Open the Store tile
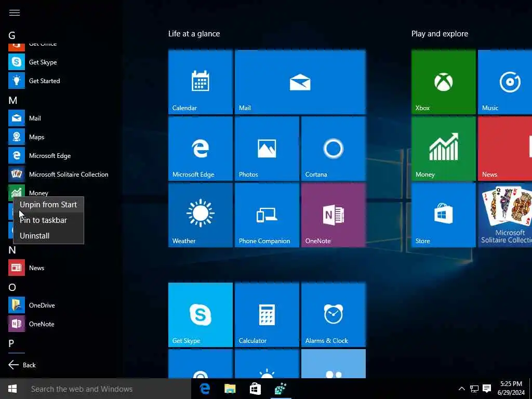The width and height of the screenshot is (532, 399). pos(444,215)
